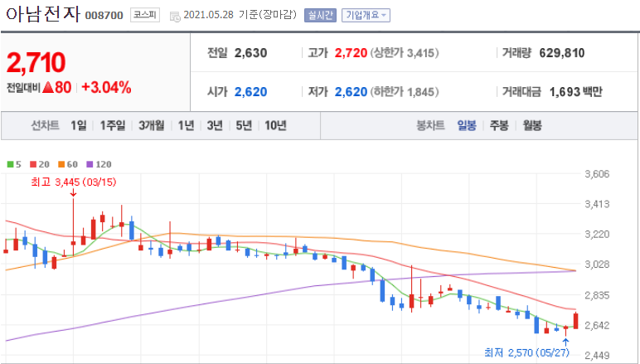Select the 1일 line chart period

pyautogui.click(x=79, y=125)
